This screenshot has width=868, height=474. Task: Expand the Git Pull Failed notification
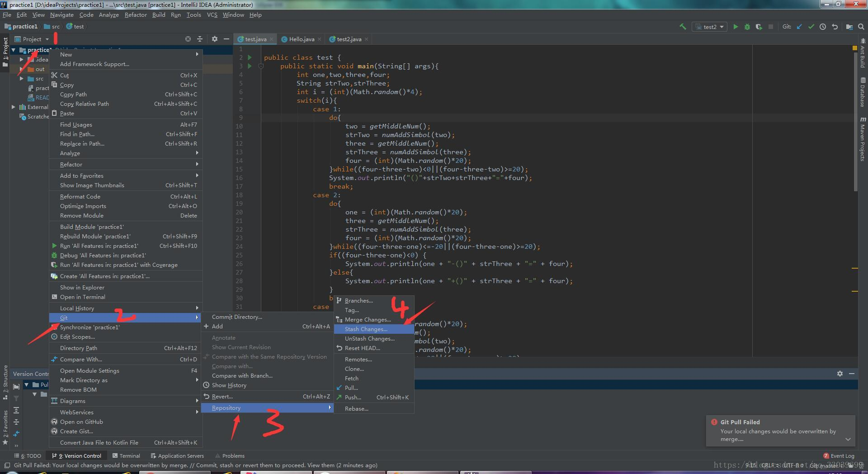point(848,439)
